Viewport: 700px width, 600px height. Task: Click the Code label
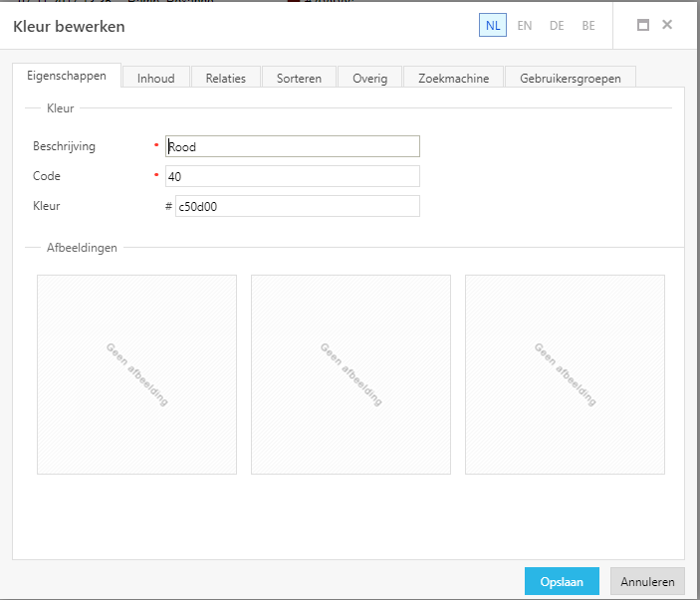click(x=47, y=176)
